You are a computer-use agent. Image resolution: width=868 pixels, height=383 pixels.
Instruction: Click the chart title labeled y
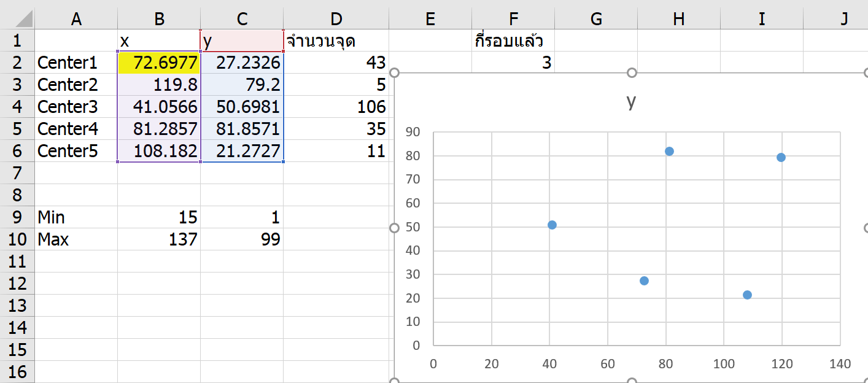(x=631, y=104)
